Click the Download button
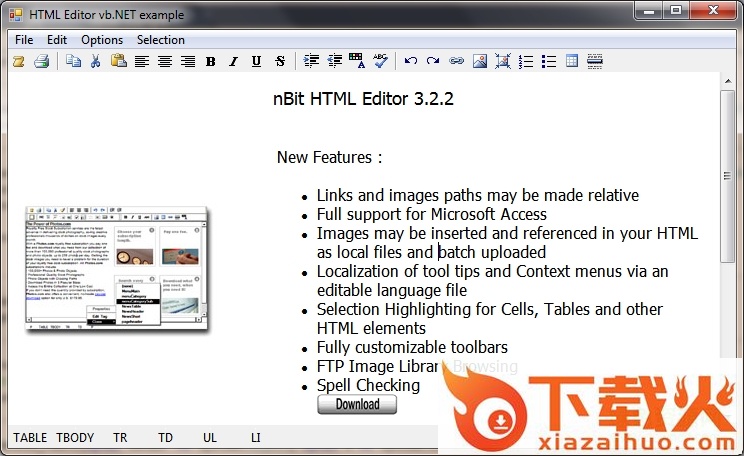This screenshot has width=744, height=456. 357,404
